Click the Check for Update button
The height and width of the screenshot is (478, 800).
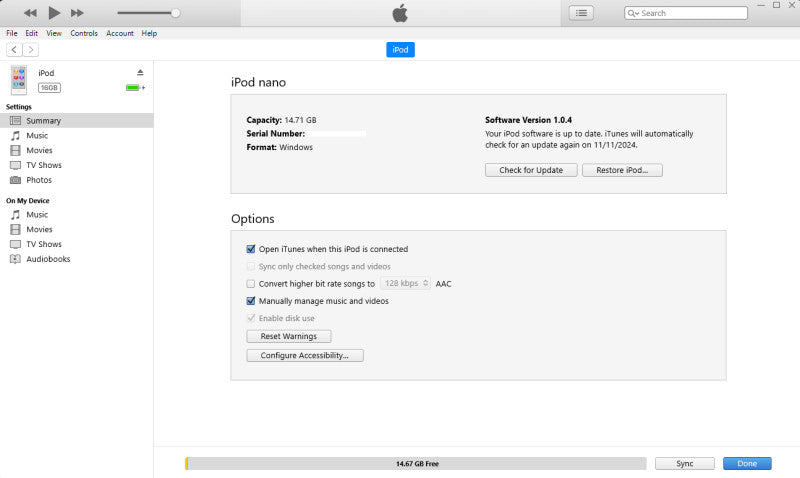pyautogui.click(x=531, y=170)
